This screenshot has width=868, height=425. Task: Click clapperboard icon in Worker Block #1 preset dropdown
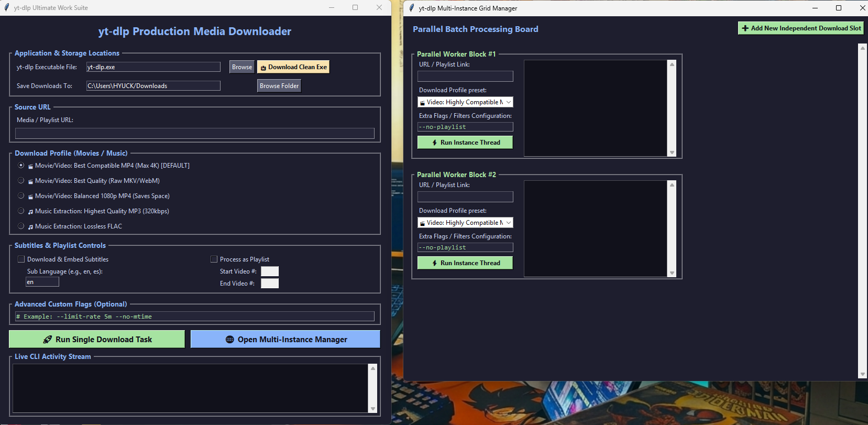point(422,103)
